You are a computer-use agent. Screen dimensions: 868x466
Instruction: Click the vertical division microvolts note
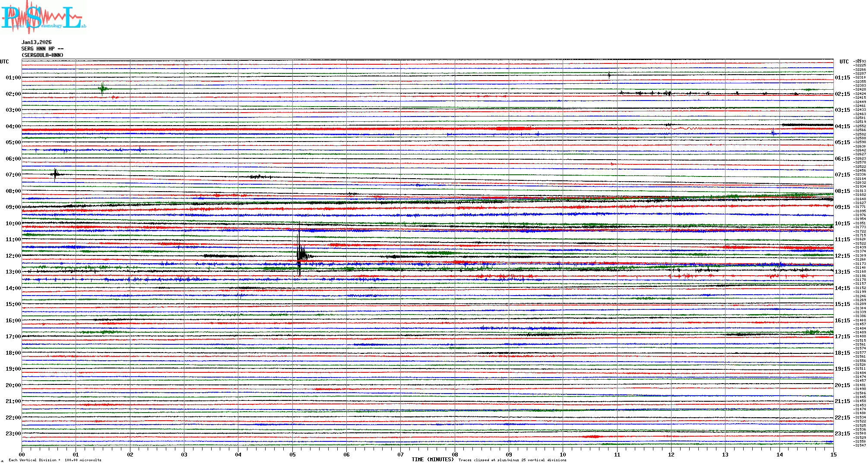(55, 460)
